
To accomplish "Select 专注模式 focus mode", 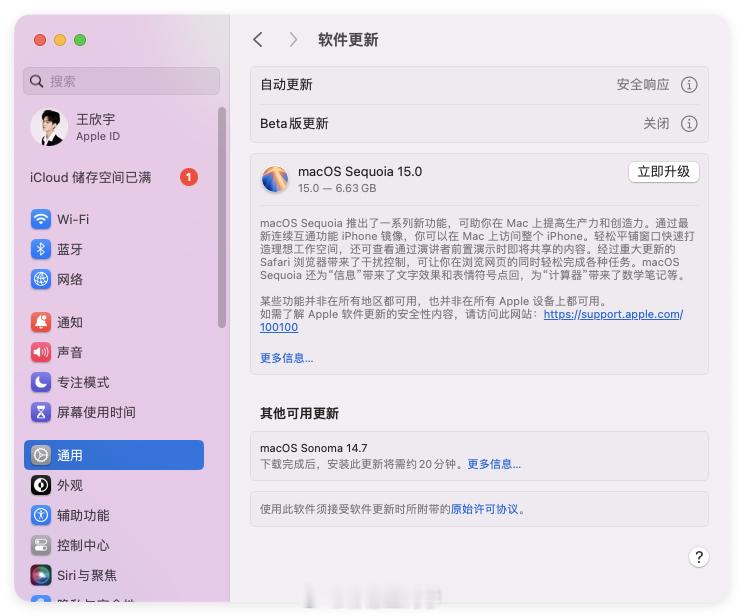I will point(114,382).
